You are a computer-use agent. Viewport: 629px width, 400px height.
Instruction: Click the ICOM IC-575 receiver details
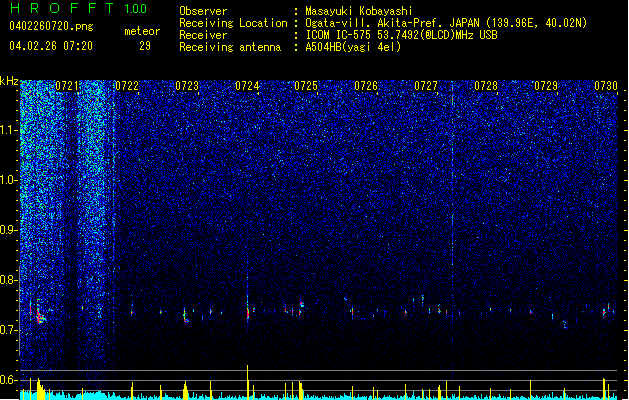(x=401, y=35)
